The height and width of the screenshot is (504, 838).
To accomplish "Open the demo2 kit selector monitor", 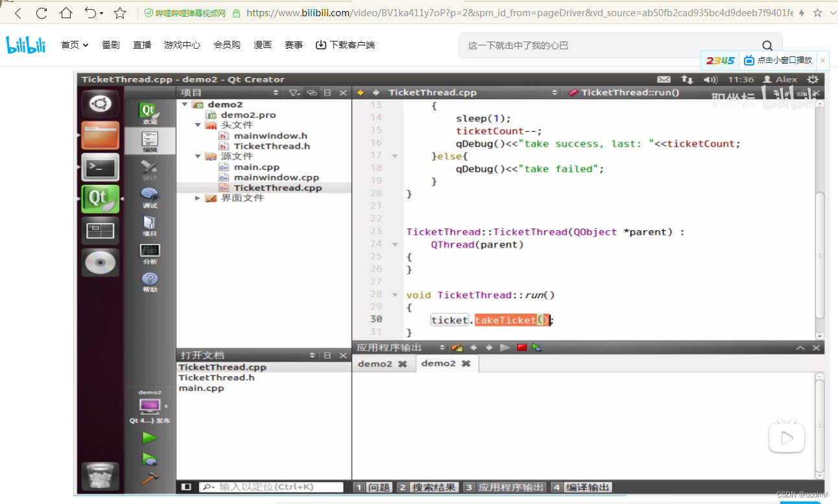I will click(x=150, y=406).
